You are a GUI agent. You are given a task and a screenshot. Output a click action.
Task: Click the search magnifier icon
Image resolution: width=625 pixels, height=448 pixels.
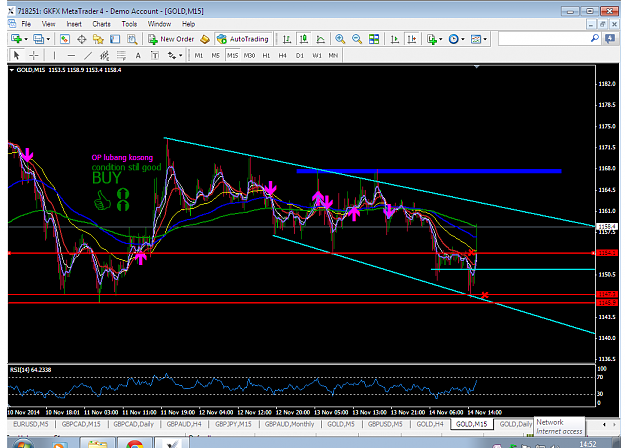click(x=595, y=39)
